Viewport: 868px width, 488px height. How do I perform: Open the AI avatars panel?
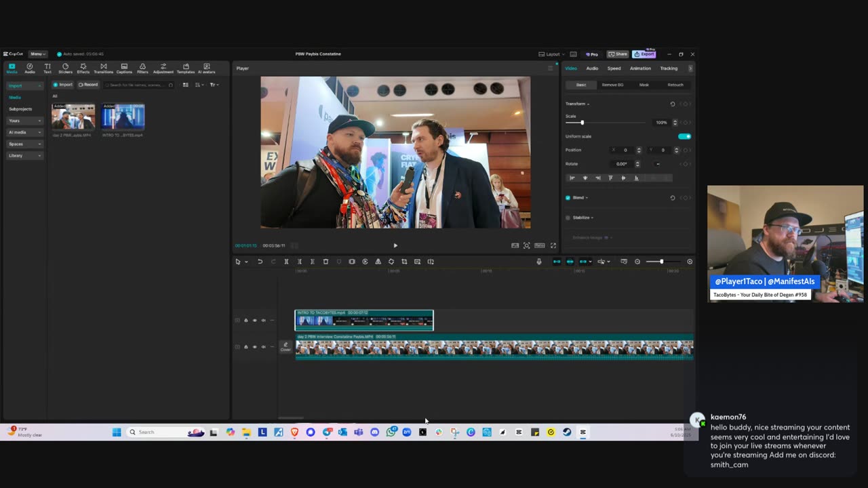click(x=206, y=68)
